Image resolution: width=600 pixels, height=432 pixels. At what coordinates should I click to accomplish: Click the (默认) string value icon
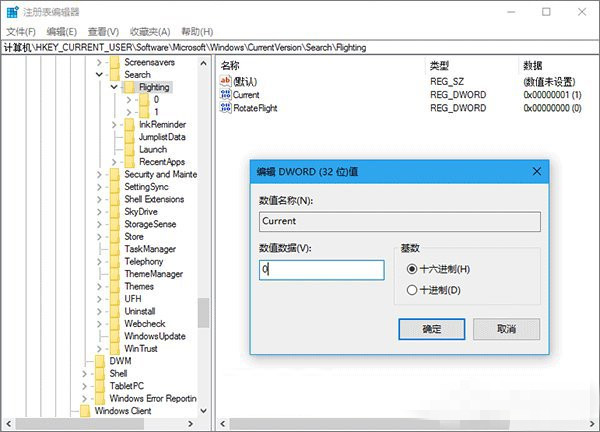coord(225,80)
